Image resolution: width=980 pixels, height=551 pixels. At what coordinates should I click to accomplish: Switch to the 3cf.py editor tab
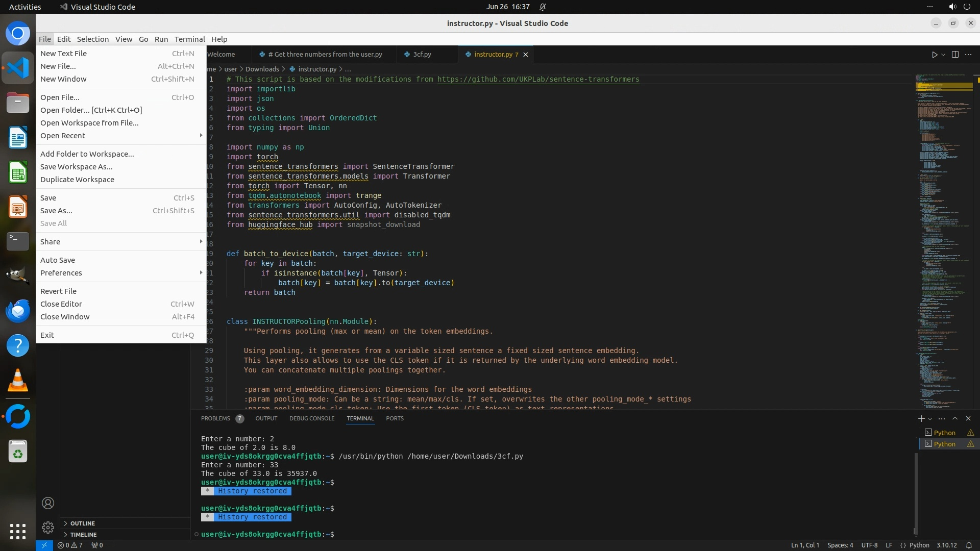(422, 54)
